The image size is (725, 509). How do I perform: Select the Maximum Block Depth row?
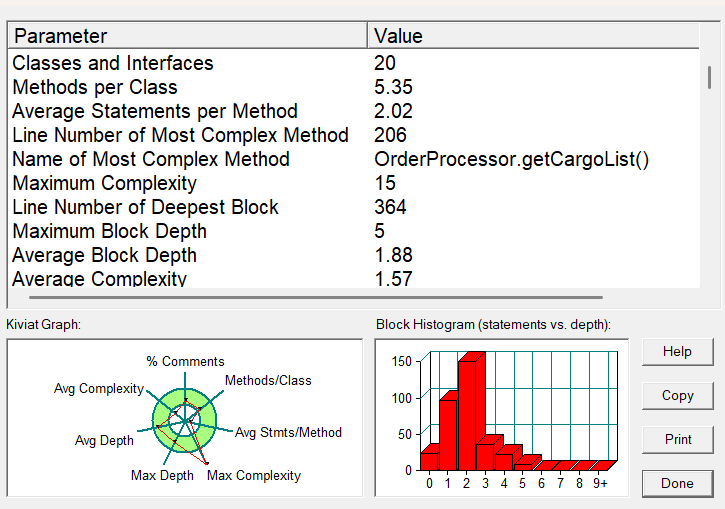click(x=354, y=231)
